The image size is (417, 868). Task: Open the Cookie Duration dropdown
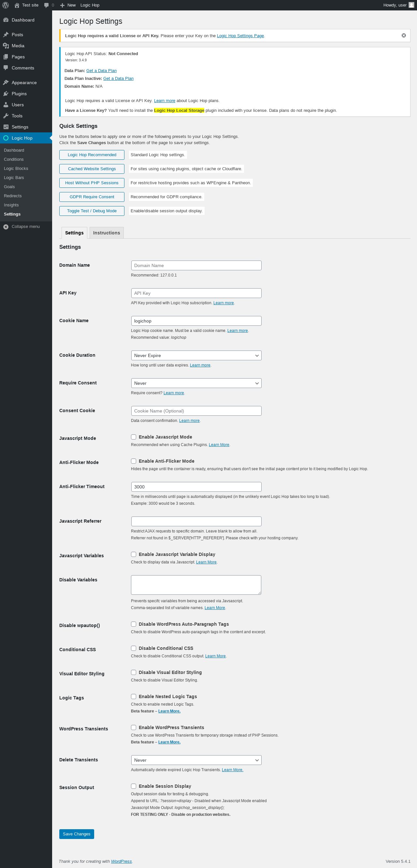pyautogui.click(x=196, y=355)
